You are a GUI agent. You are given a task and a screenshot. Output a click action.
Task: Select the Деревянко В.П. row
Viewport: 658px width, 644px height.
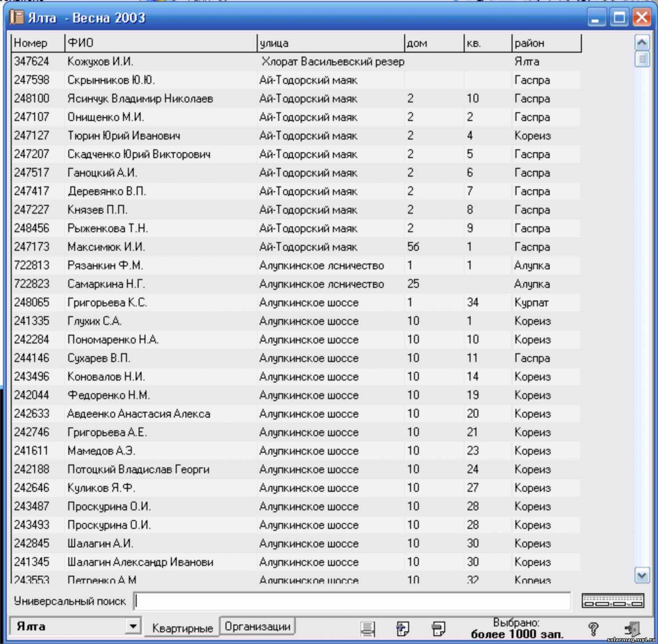coord(296,191)
